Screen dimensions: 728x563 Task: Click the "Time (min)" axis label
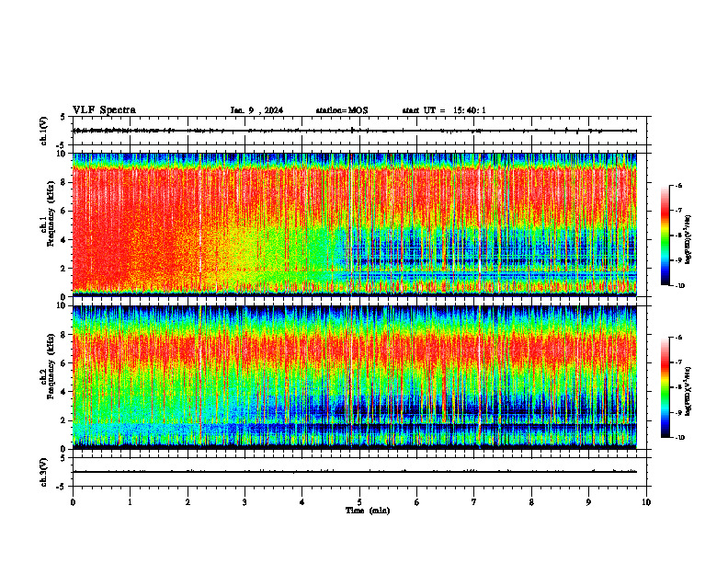click(x=368, y=511)
